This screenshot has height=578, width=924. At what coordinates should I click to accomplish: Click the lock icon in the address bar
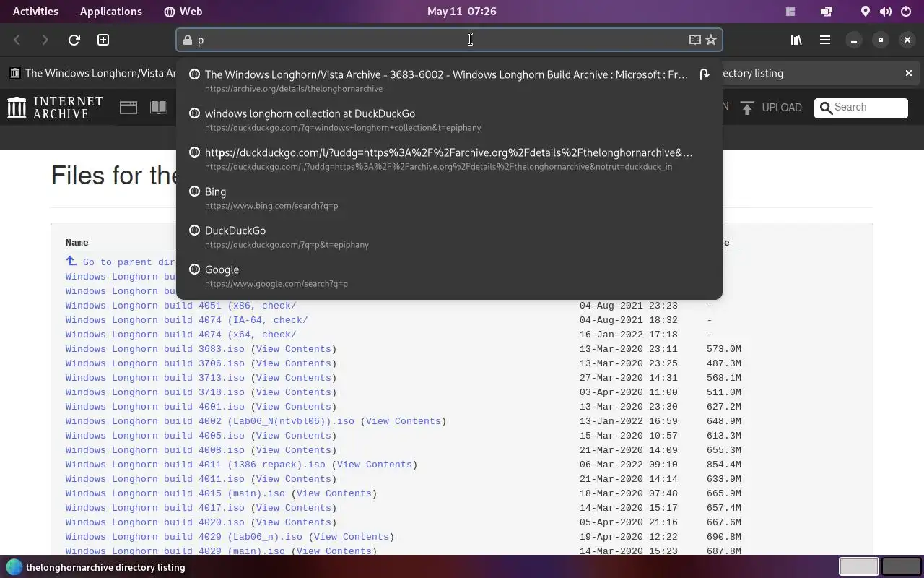(x=188, y=40)
